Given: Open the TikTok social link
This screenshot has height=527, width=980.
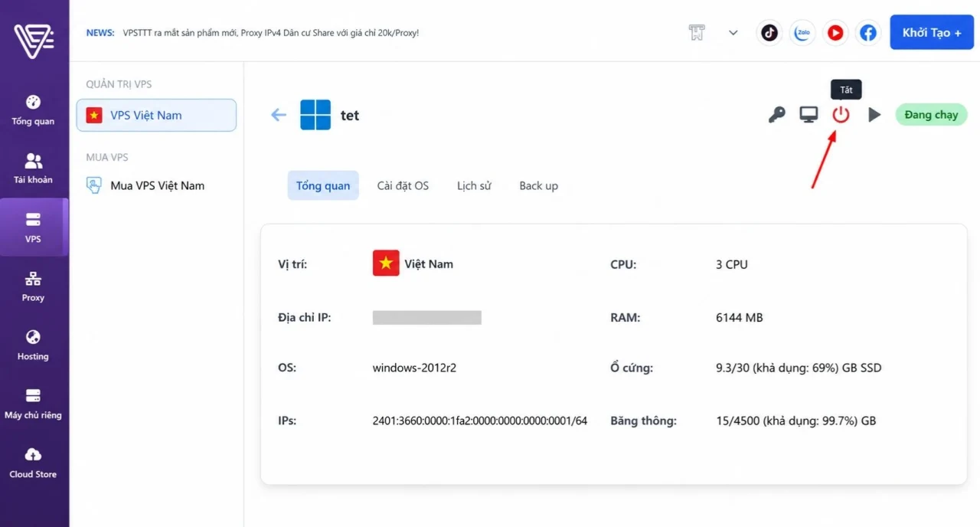Looking at the screenshot, I should pyautogui.click(x=769, y=33).
